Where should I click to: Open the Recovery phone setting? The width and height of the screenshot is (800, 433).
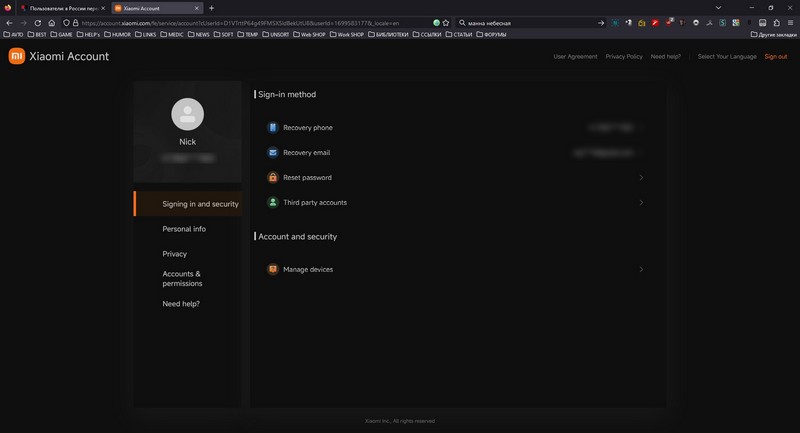pyautogui.click(x=454, y=128)
